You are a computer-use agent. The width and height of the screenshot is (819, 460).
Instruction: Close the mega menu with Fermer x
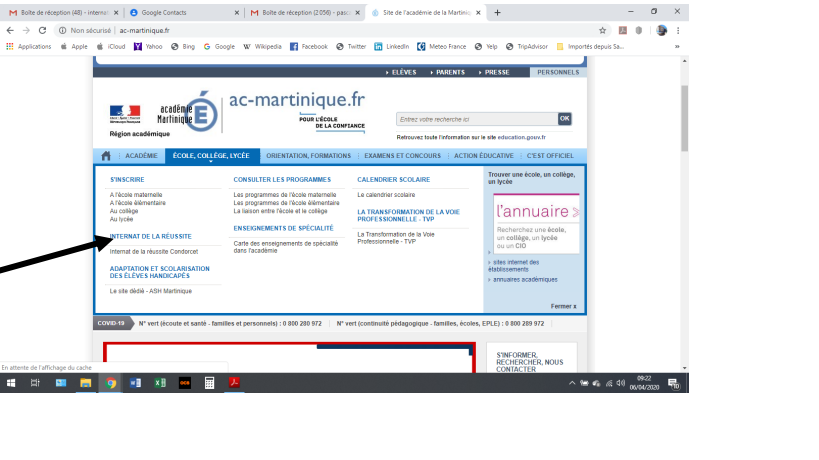tap(563, 306)
